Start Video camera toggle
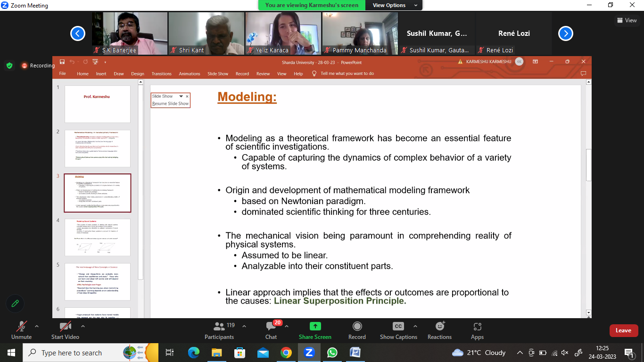Image resolution: width=644 pixels, height=362 pixels. (65, 327)
